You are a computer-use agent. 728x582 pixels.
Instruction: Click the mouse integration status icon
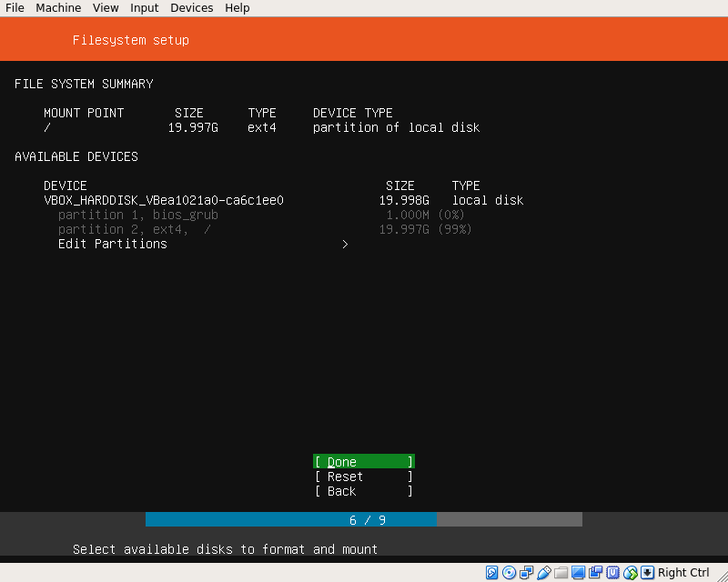(x=631, y=573)
